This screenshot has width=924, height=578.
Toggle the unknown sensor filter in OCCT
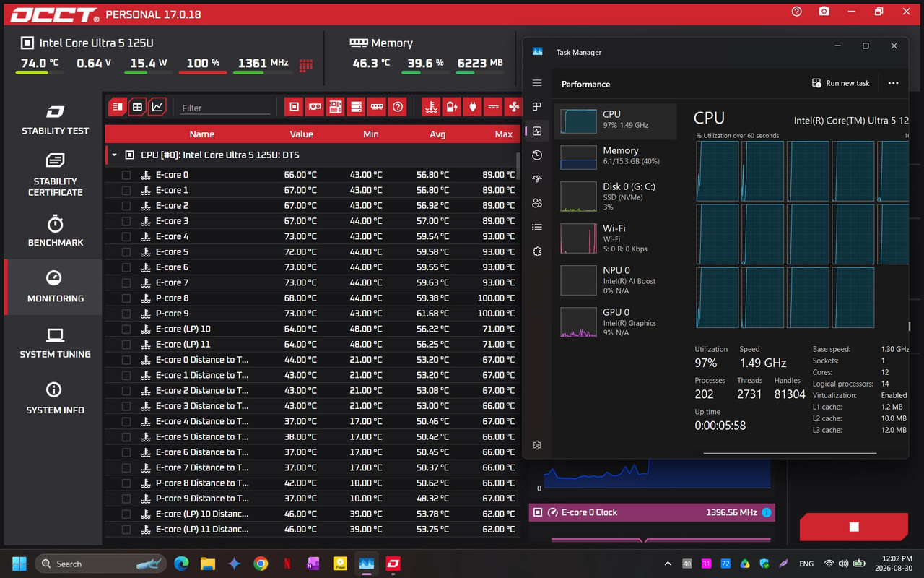tap(398, 107)
